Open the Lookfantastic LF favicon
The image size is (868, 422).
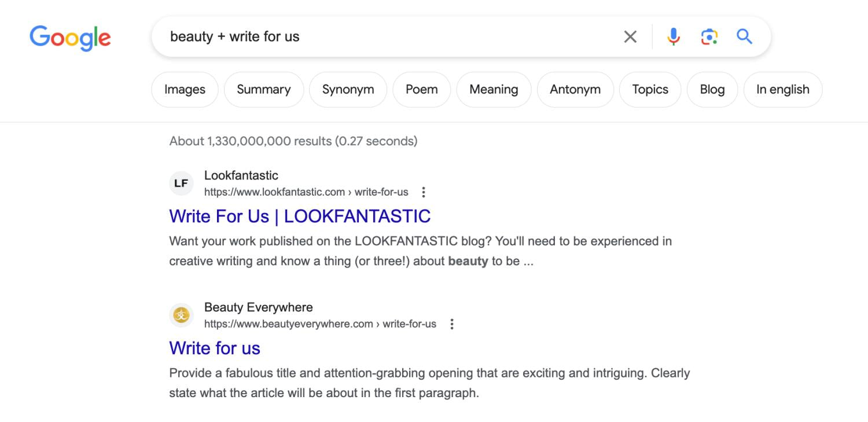pyautogui.click(x=181, y=184)
